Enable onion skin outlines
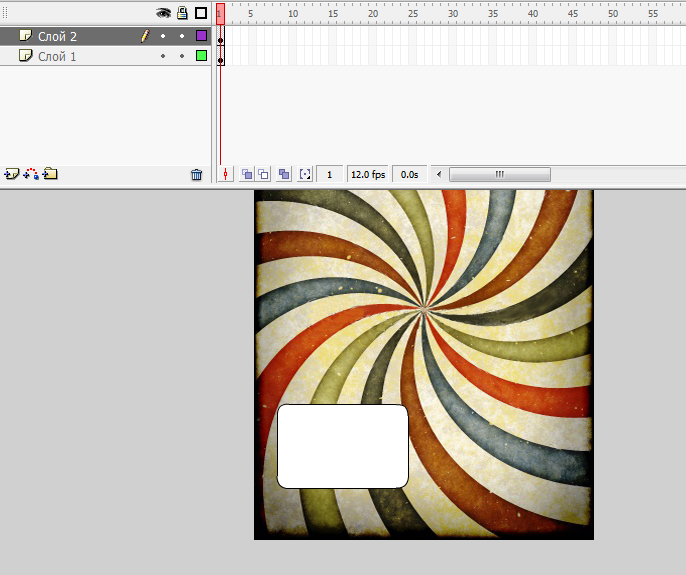Image resolution: width=686 pixels, height=575 pixels. point(263,175)
